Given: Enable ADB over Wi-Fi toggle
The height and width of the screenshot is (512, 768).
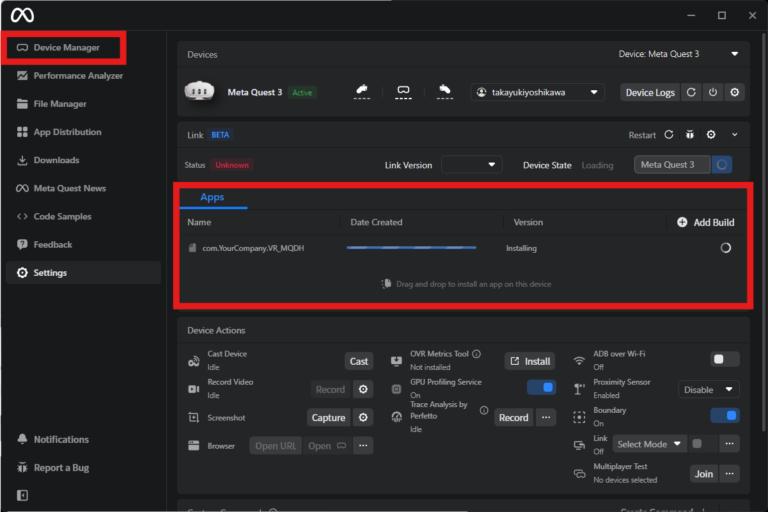Looking at the screenshot, I should tap(725, 360).
